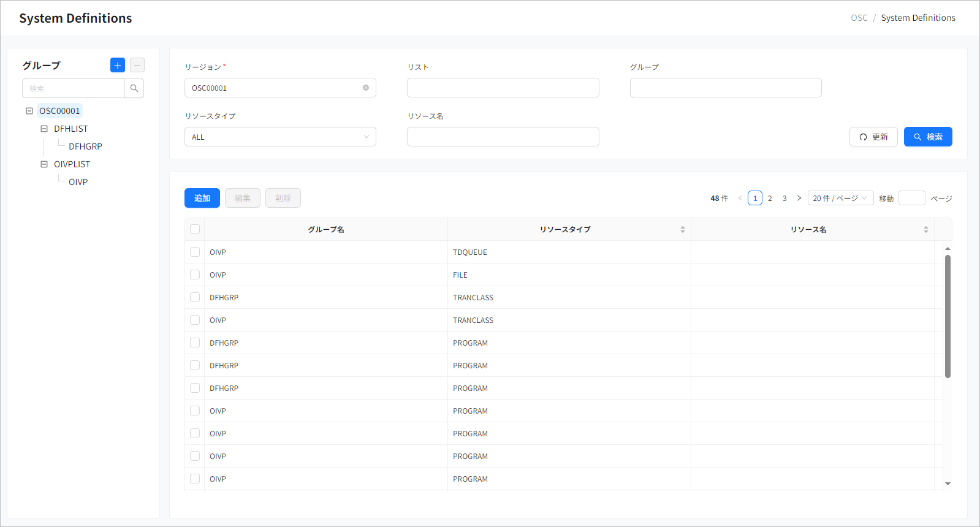The width and height of the screenshot is (980, 527).
Task: Click the リソース名 input field
Action: point(503,137)
